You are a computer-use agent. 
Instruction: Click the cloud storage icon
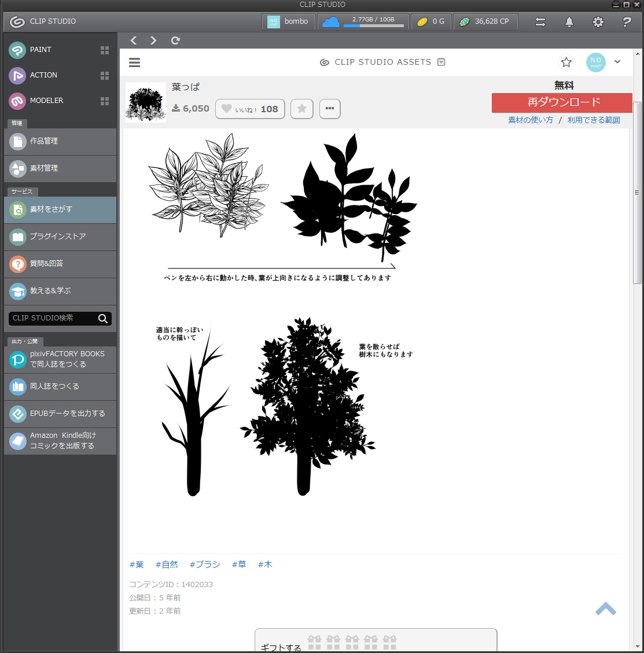click(x=330, y=22)
